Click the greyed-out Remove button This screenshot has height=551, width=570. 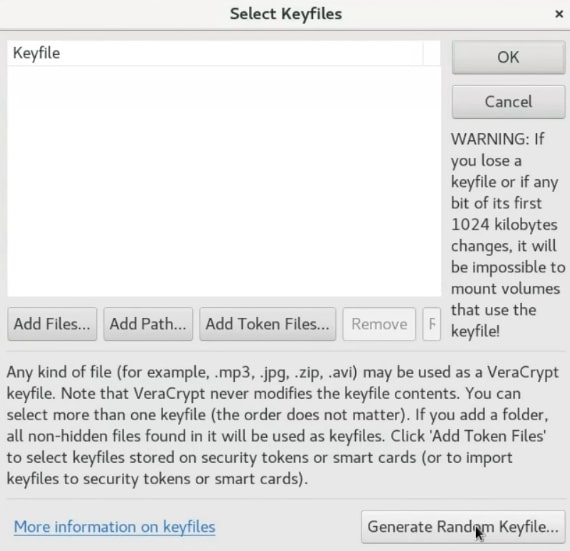coord(379,324)
